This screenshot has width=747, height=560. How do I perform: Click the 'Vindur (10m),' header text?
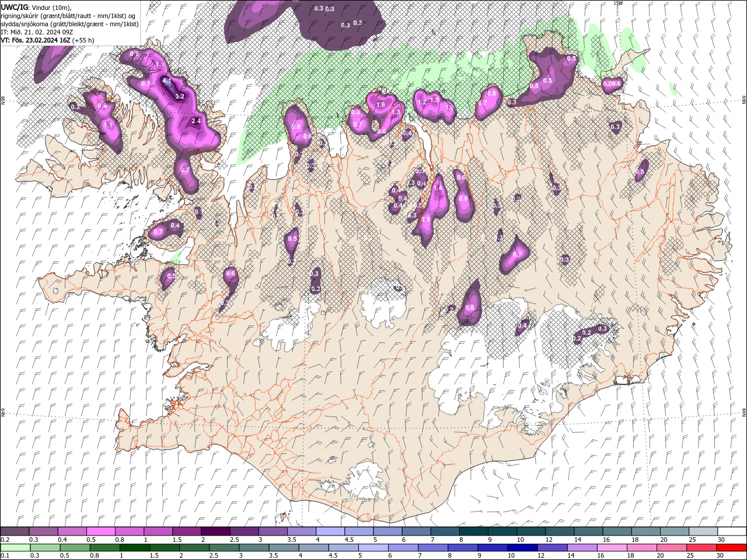pos(52,8)
